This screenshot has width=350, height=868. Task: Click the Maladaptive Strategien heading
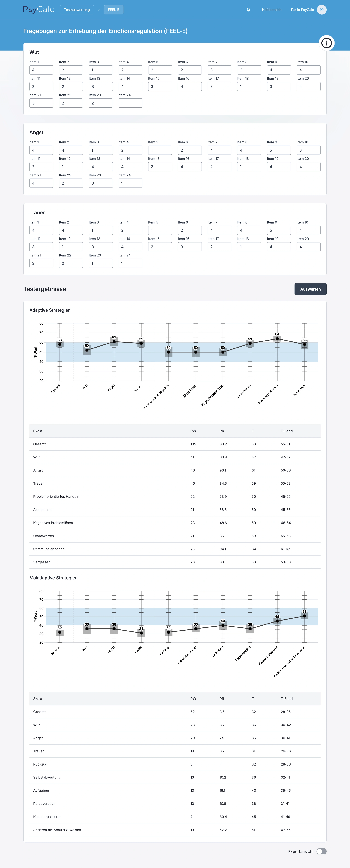point(53,578)
